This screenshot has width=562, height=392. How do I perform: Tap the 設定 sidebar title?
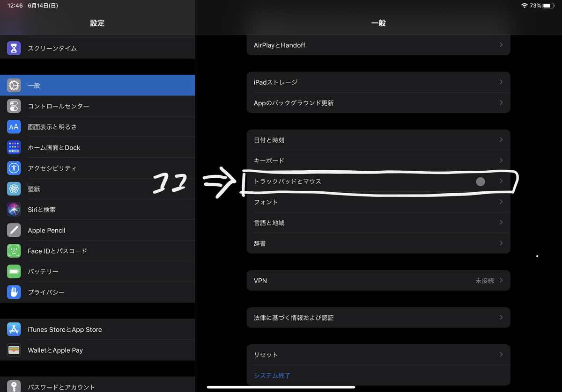(97, 22)
